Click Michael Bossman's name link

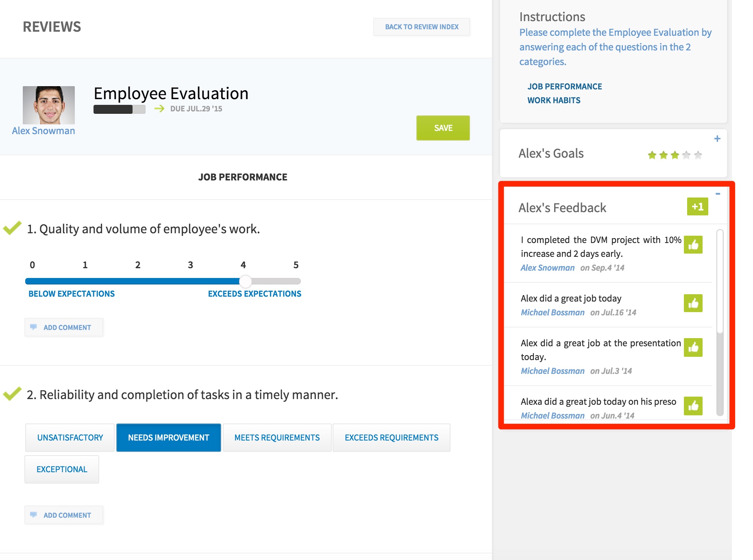(x=552, y=312)
